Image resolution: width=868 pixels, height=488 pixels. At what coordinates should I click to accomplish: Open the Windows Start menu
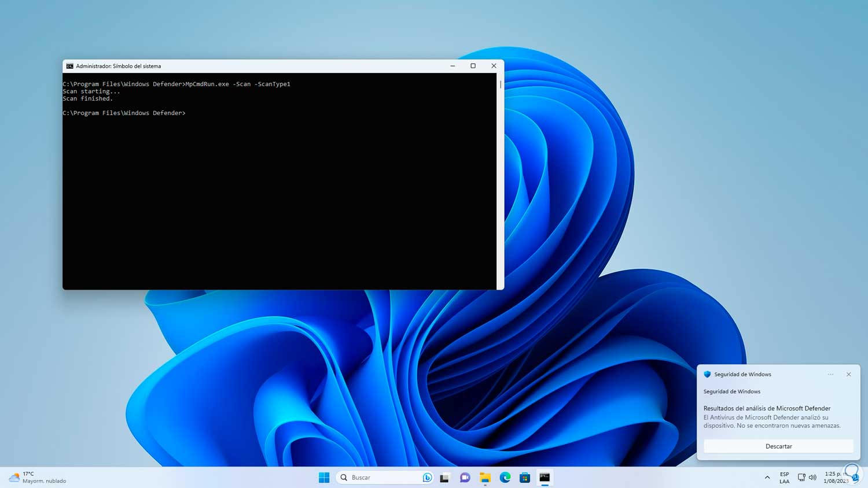click(324, 478)
